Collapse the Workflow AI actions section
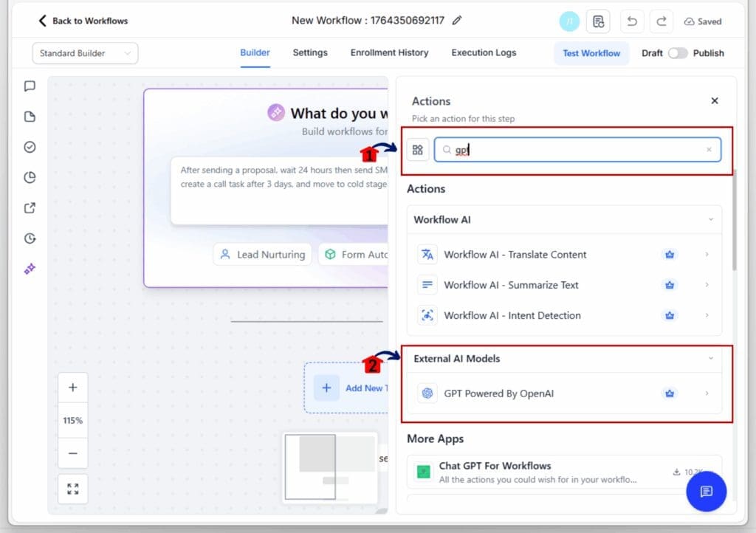This screenshot has width=756, height=533. (x=711, y=219)
